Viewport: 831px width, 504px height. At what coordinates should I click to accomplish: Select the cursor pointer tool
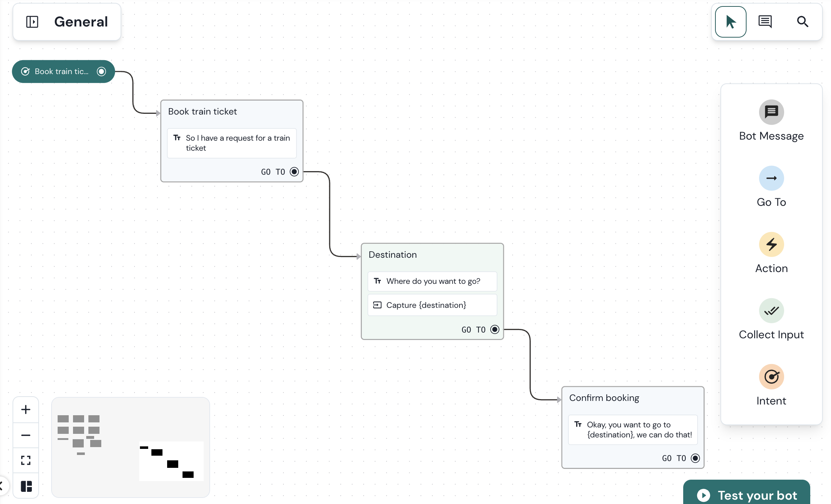pos(730,22)
